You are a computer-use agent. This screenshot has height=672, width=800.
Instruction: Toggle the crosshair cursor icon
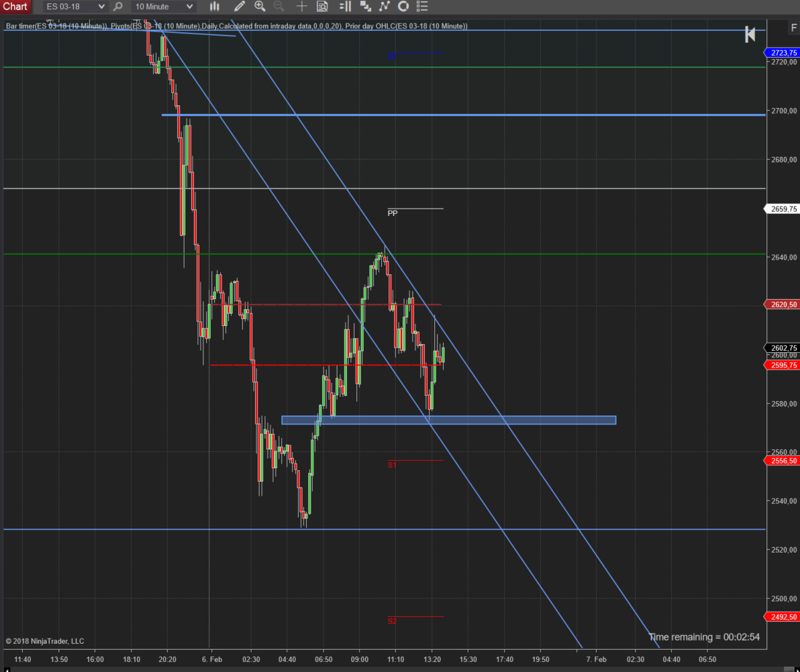click(x=301, y=7)
